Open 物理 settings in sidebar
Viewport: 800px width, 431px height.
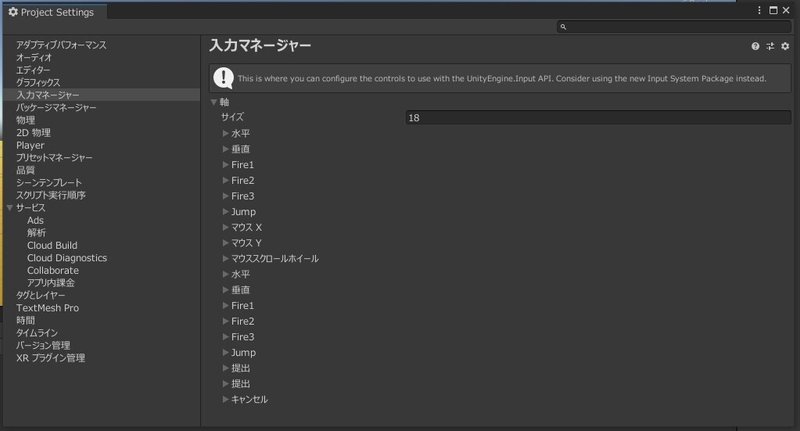(26, 120)
